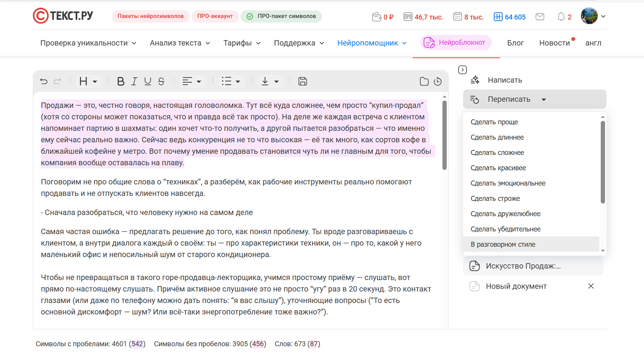
Task: Open the heading style dropdown
Action: [88, 81]
